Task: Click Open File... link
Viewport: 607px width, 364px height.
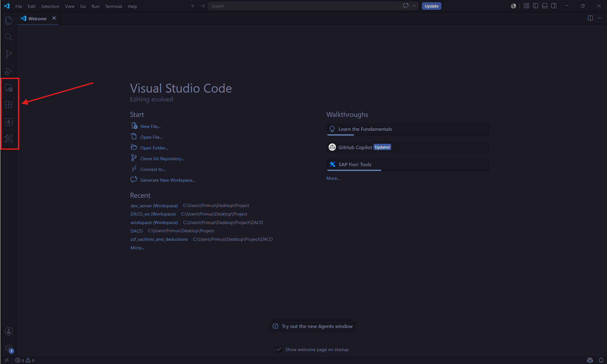Action: point(151,137)
